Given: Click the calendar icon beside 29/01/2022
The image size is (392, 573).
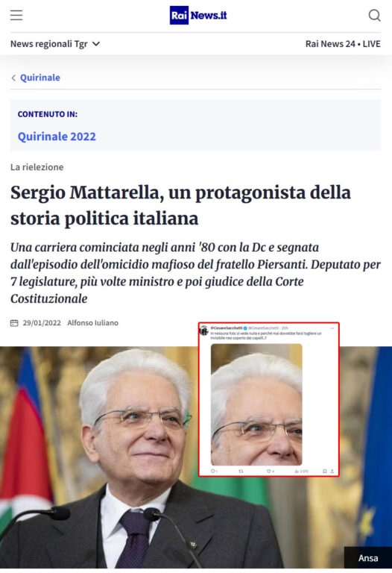Looking at the screenshot, I should 14,323.
